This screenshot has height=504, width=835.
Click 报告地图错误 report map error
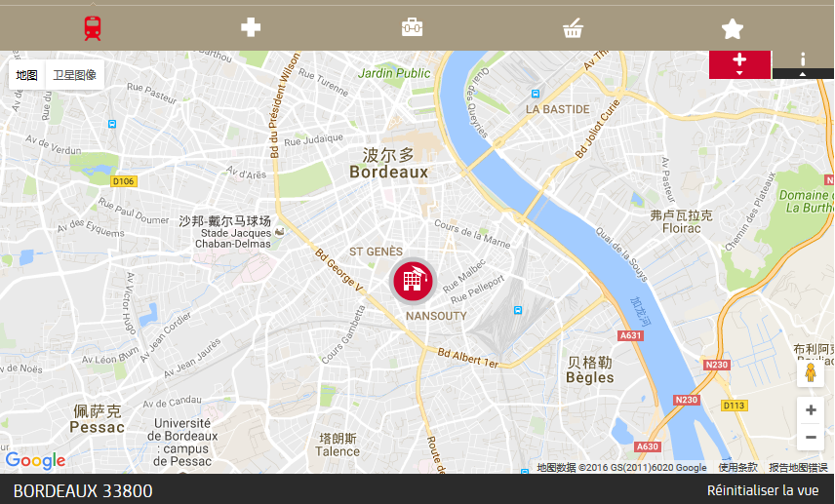pyautogui.click(x=798, y=467)
